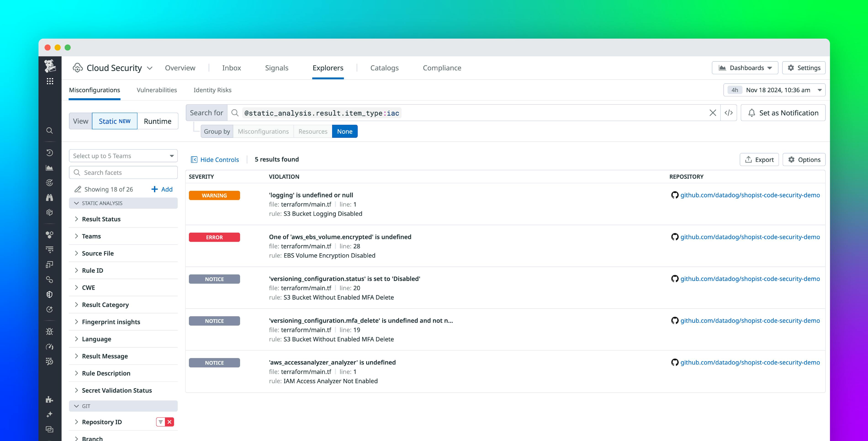Select the Runtime view toggle
Image resolution: width=868 pixels, height=441 pixels.
157,121
